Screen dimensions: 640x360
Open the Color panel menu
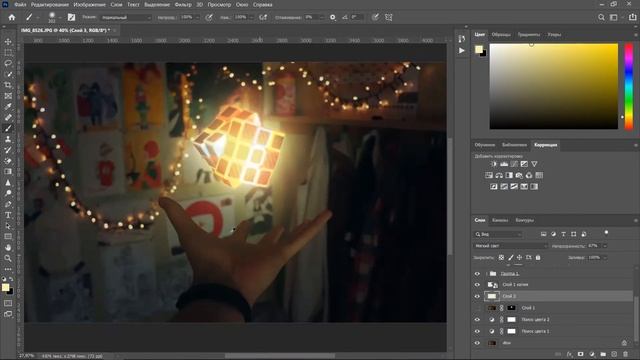coord(636,35)
